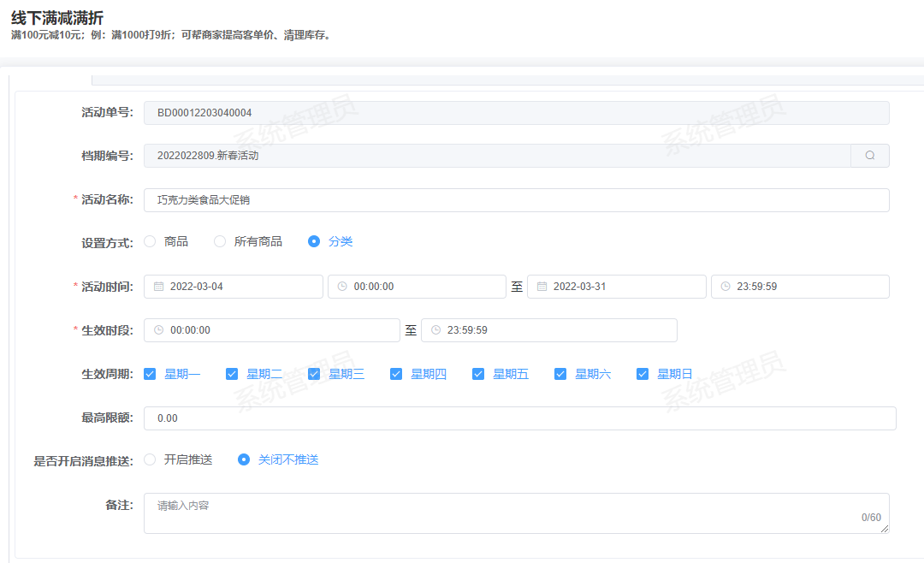The width and height of the screenshot is (924, 563).
Task: Click the 备注 textarea
Action: [516, 513]
